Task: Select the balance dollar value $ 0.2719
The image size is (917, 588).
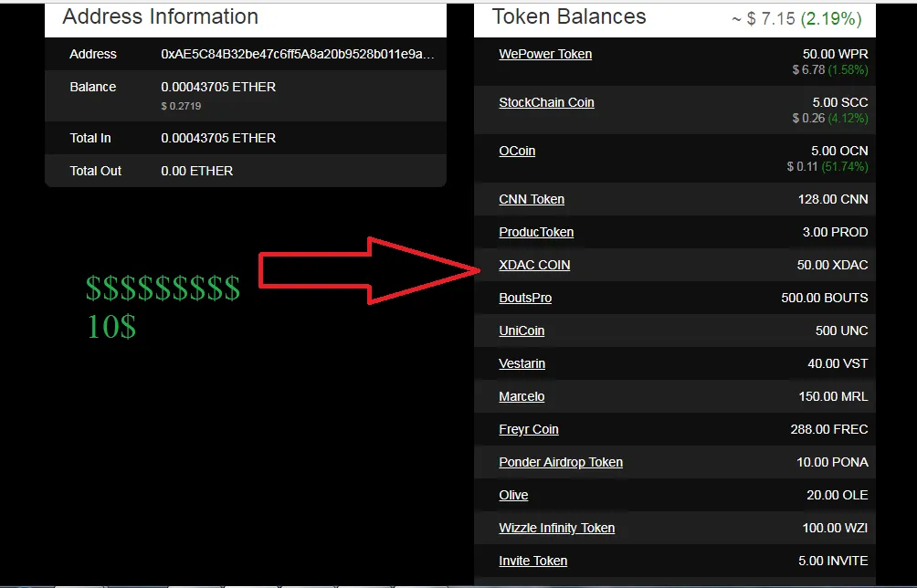Action: coord(181,106)
